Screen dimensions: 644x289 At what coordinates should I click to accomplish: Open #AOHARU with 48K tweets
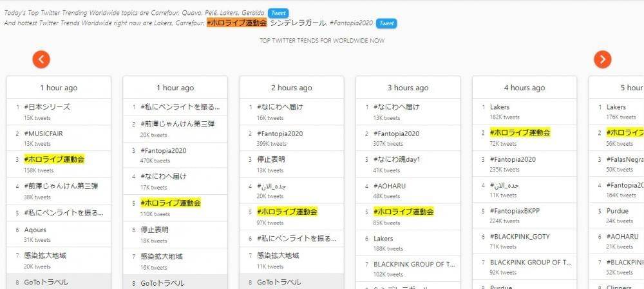[390, 186]
